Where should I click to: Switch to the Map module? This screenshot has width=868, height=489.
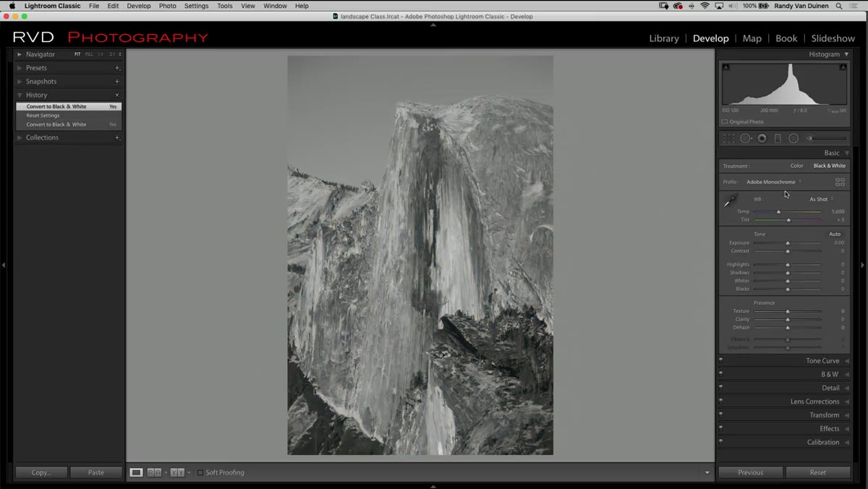752,38
